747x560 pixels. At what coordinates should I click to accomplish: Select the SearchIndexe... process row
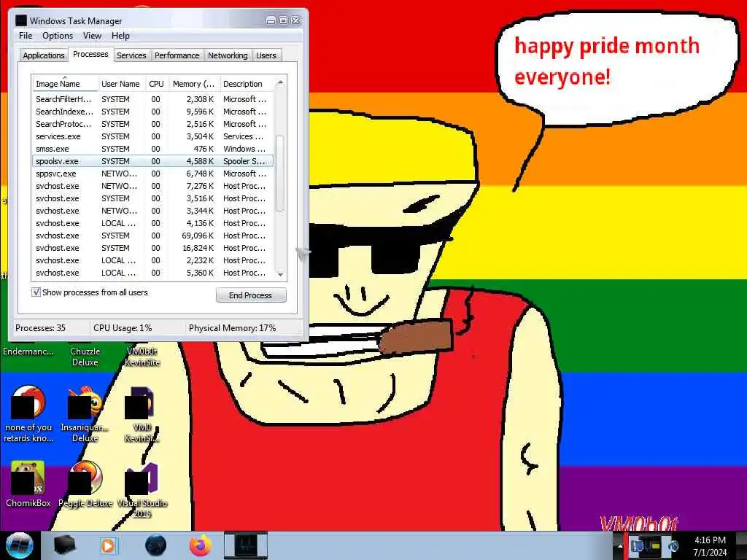pyautogui.click(x=152, y=112)
